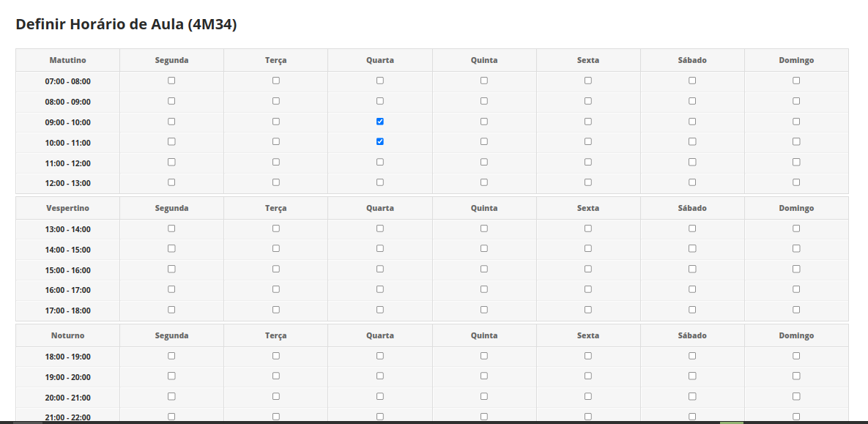Screen dimensions: 868x424
Task: Select Quarta 20:00 - 21:00 checkbox
Action: click(380, 397)
